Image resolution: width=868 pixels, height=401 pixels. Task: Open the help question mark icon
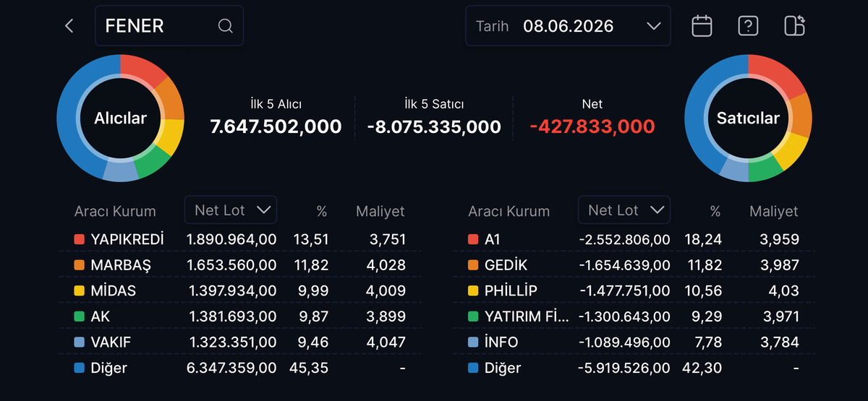748,26
